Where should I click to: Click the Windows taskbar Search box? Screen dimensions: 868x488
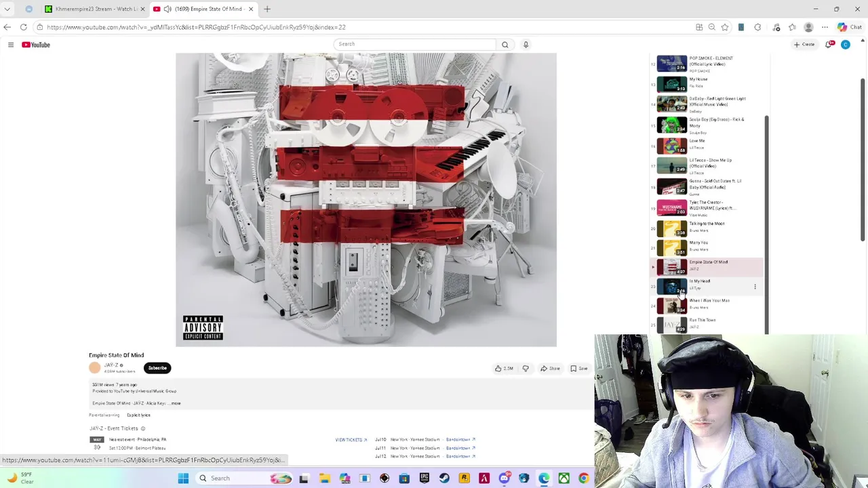click(x=244, y=479)
